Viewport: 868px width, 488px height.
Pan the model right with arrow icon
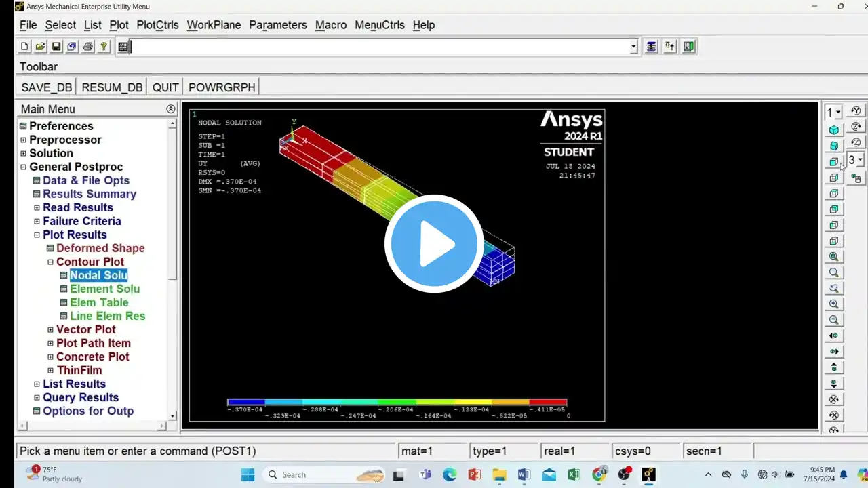[x=834, y=352]
